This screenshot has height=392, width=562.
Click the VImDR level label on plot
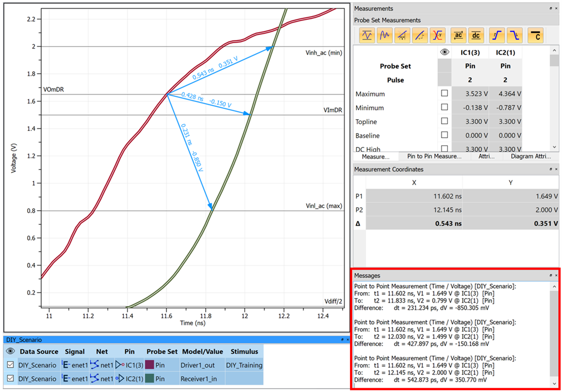(x=333, y=110)
